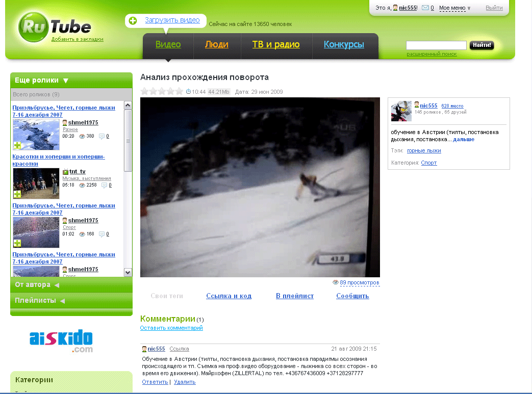Click the Музыка, выступления category link
Screen dimensions: 532x394
87,178
